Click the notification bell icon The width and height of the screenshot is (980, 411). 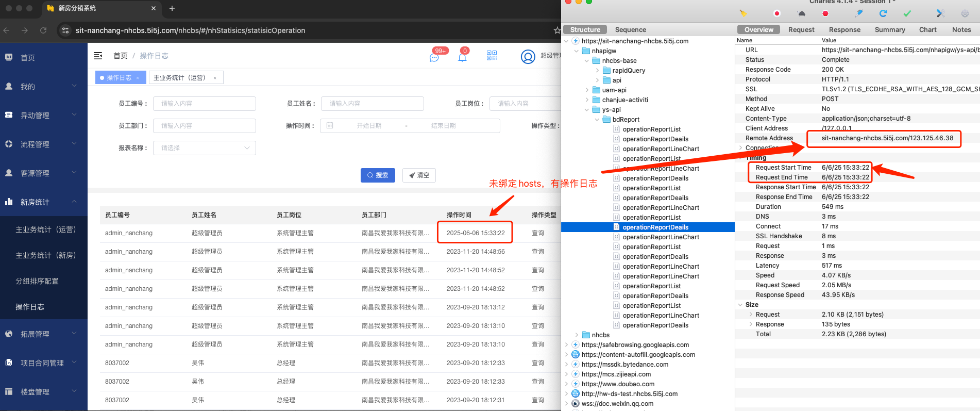click(x=462, y=57)
